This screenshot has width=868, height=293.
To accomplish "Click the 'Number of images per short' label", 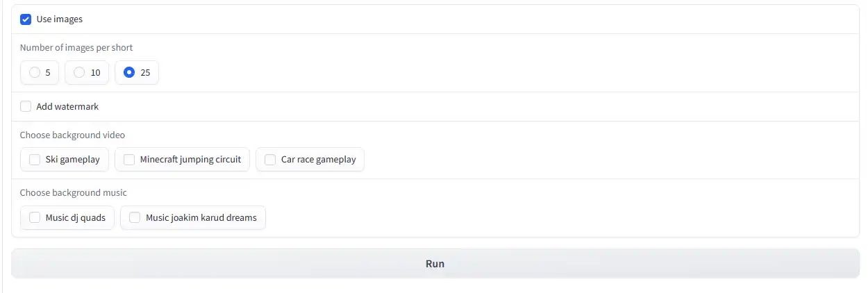I will click(x=76, y=48).
